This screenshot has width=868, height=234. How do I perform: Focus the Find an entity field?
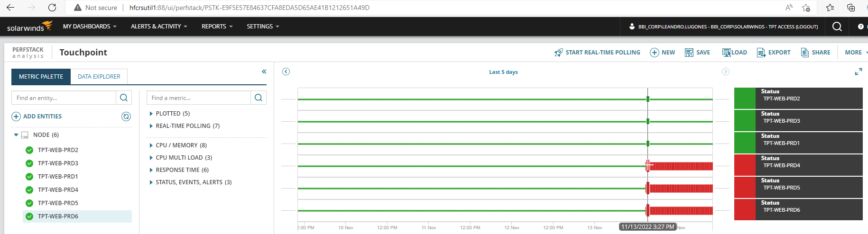[x=64, y=98]
